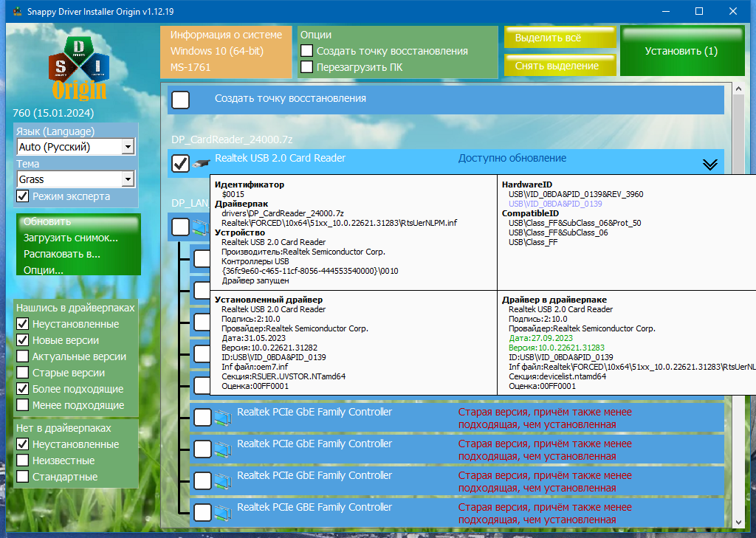Toggle Режим эксперта checkbox

tap(23, 196)
